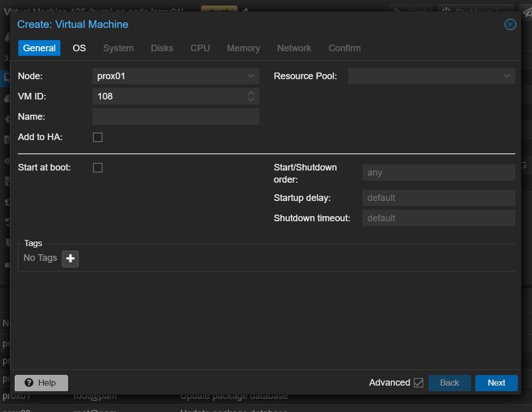Open the System tab
The height and width of the screenshot is (412, 532).
(118, 48)
